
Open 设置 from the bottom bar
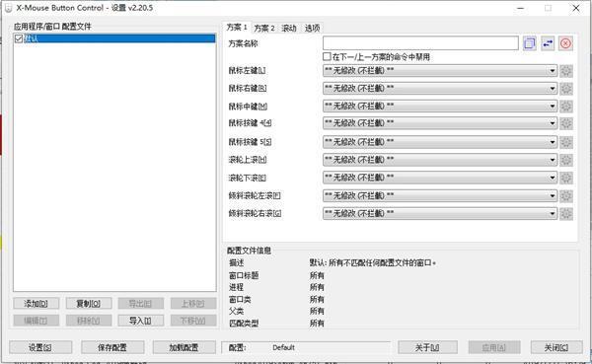(40, 347)
